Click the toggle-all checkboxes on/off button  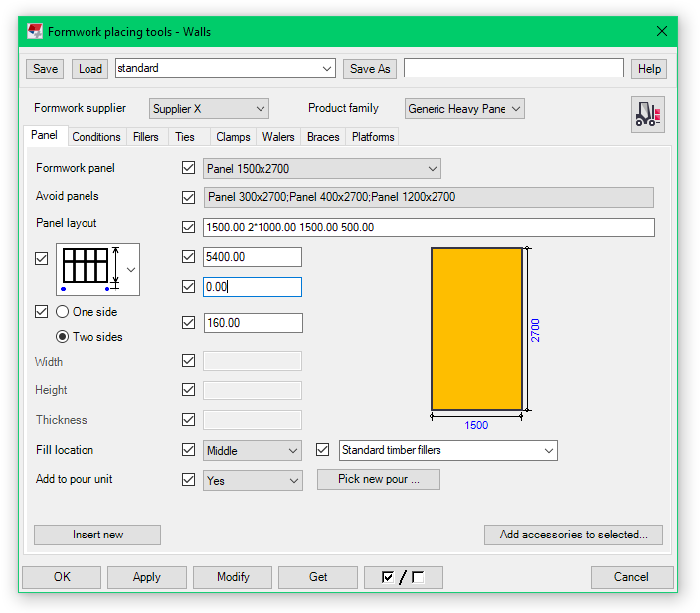(x=403, y=577)
